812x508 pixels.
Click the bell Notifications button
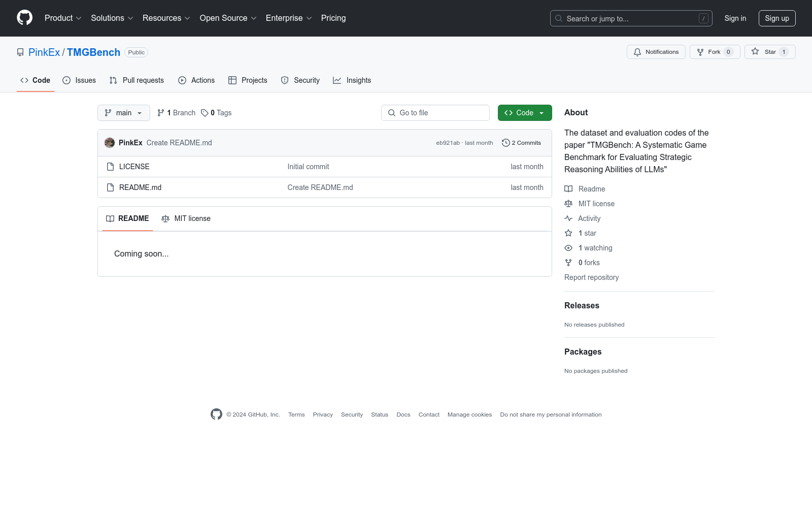[x=656, y=52]
